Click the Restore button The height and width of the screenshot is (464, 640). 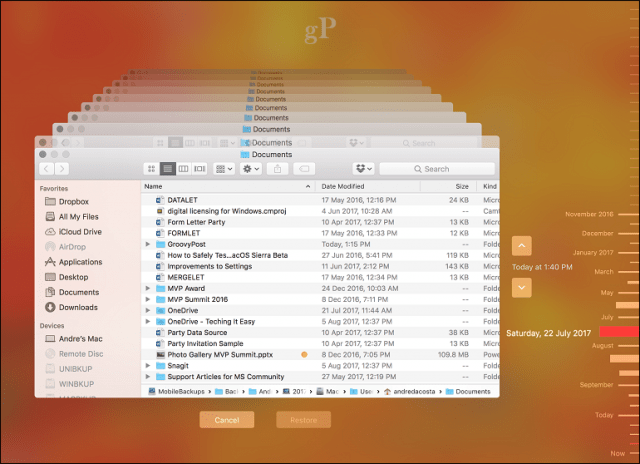[x=303, y=420]
